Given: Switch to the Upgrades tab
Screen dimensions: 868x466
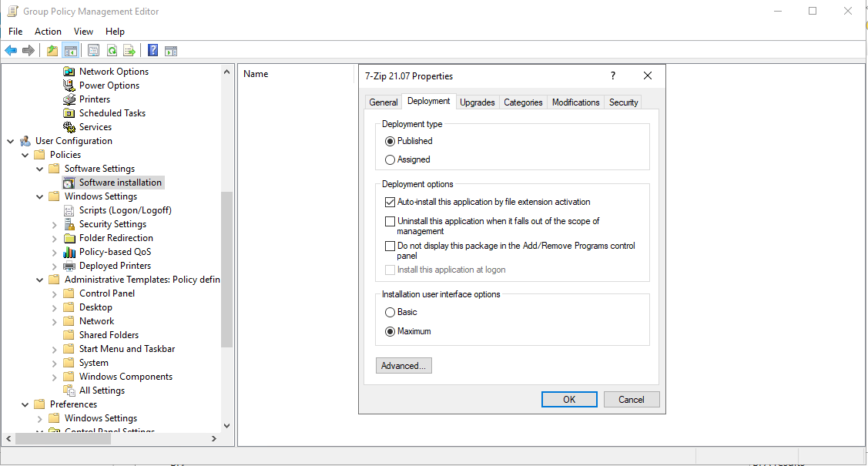Looking at the screenshot, I should (478, 102).
